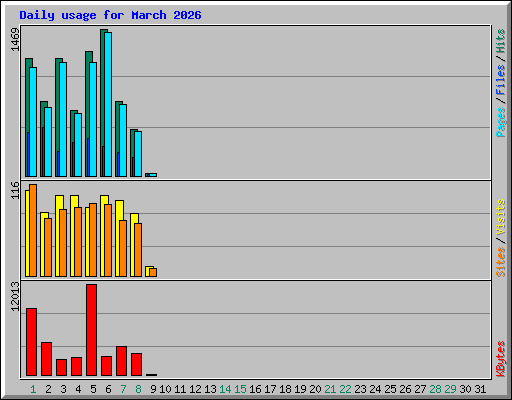Click the red KBytes bar for day 2
512x400 pixels.
pyautogui.click(x=46, y=359)
